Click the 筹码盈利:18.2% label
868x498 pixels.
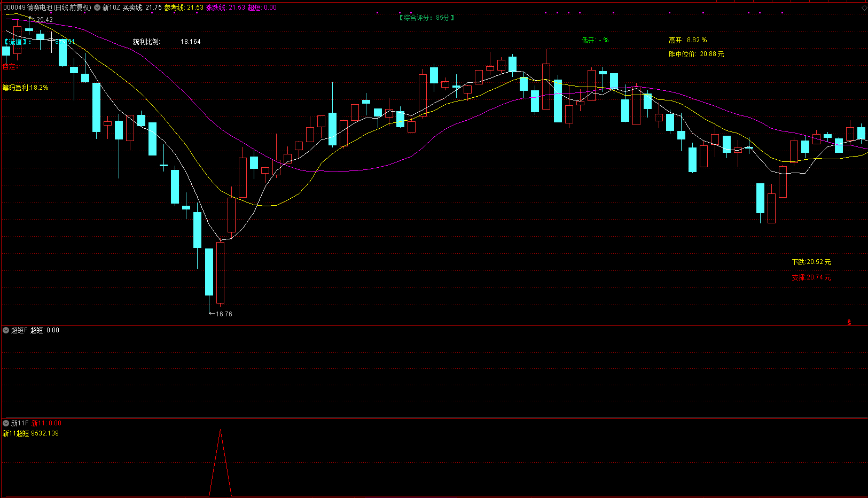point(25,88)
